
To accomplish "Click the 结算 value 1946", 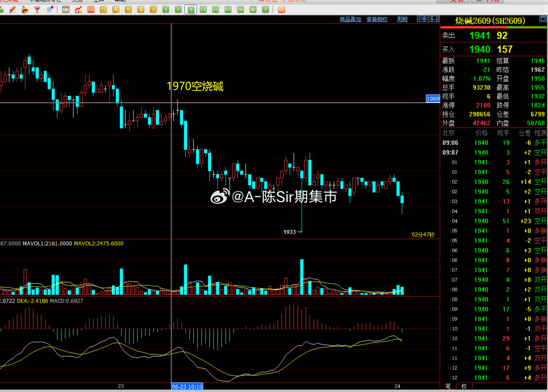I will [x=538, y=61].
